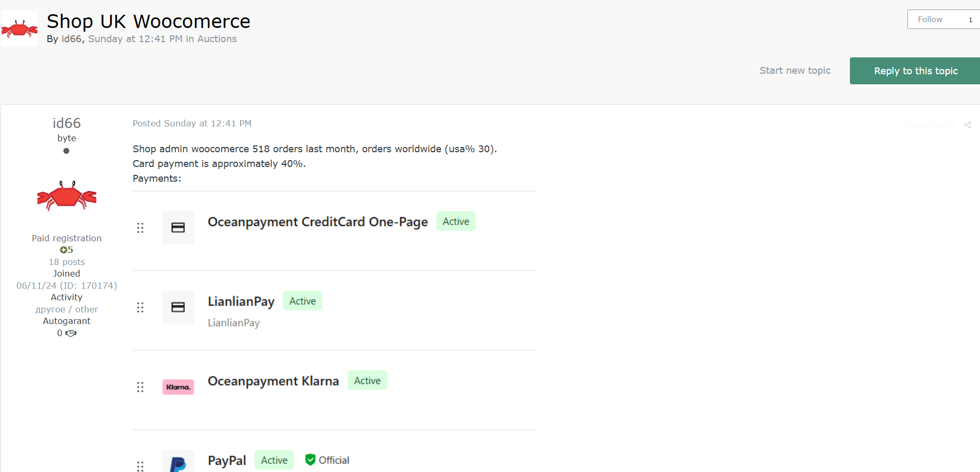980x472 pixels.
Task: Click the drag handle beside Oceanpayment Klarna
Action: (x=140, y=387)
